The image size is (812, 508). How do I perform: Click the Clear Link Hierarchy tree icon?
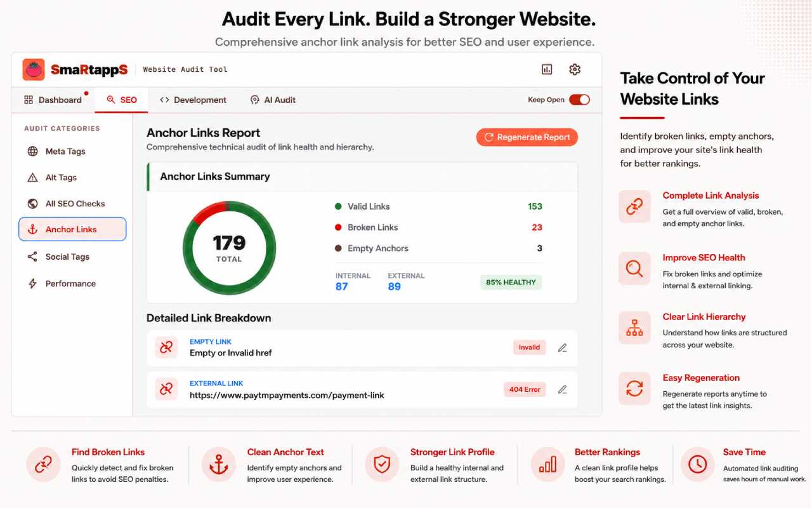pos(634,328)
